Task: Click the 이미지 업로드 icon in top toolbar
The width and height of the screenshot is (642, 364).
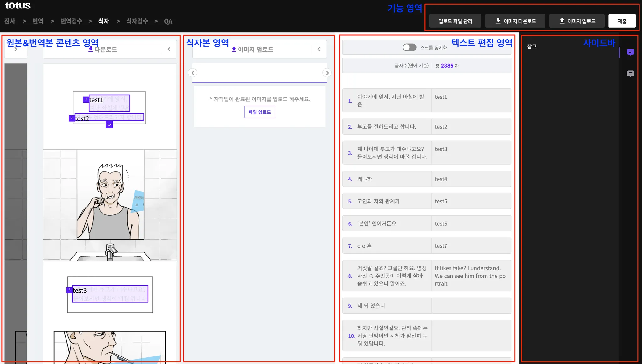Action: pyautogui.click(x=562, y=21)
